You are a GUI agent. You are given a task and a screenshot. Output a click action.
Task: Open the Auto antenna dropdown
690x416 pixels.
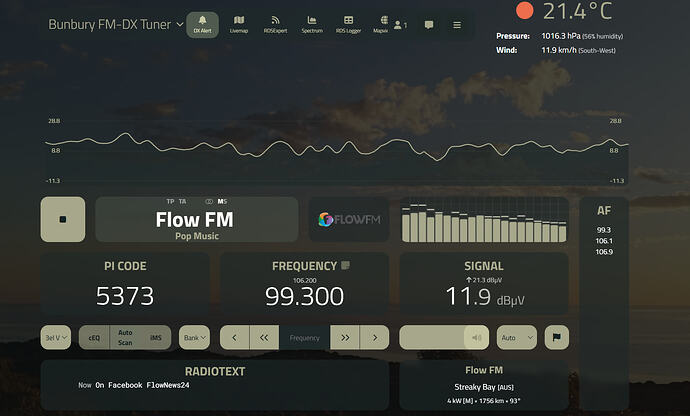(x=516, y=338)
